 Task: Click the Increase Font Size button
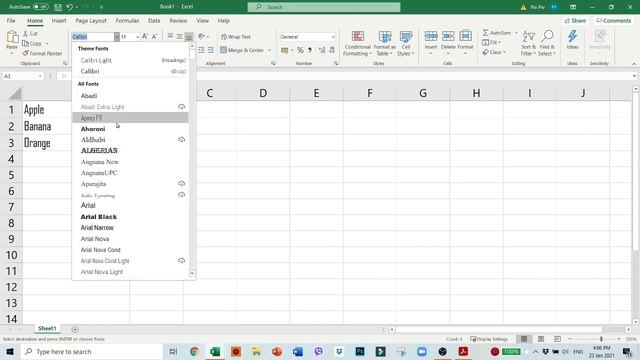[x=145, y=37]
